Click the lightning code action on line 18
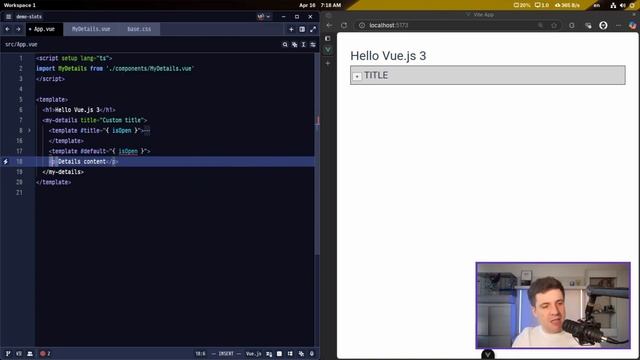640x360 pixels. 6,162
